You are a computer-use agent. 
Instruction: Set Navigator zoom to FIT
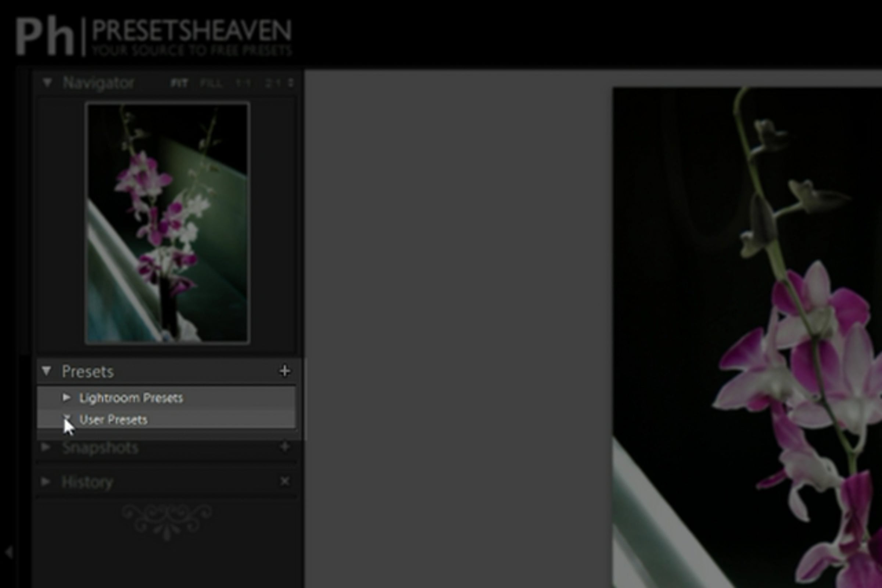tap(179, 83)
